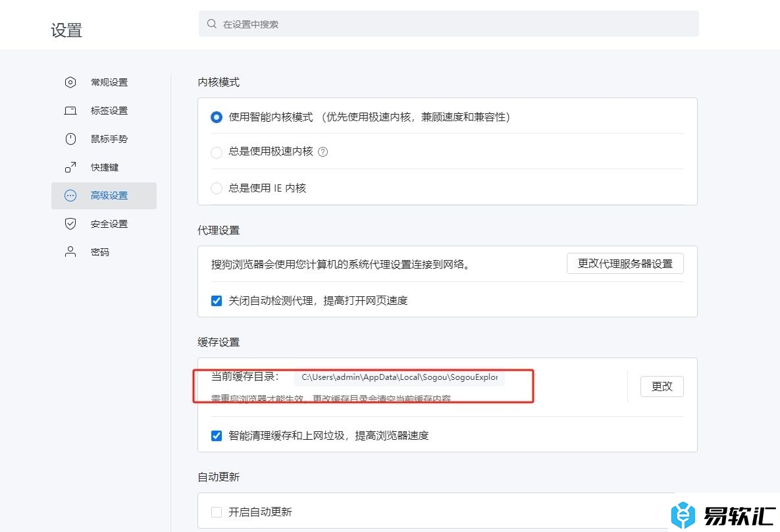
Task: Open 安全设置 in the sidebar
Action: tap(104, 224)
